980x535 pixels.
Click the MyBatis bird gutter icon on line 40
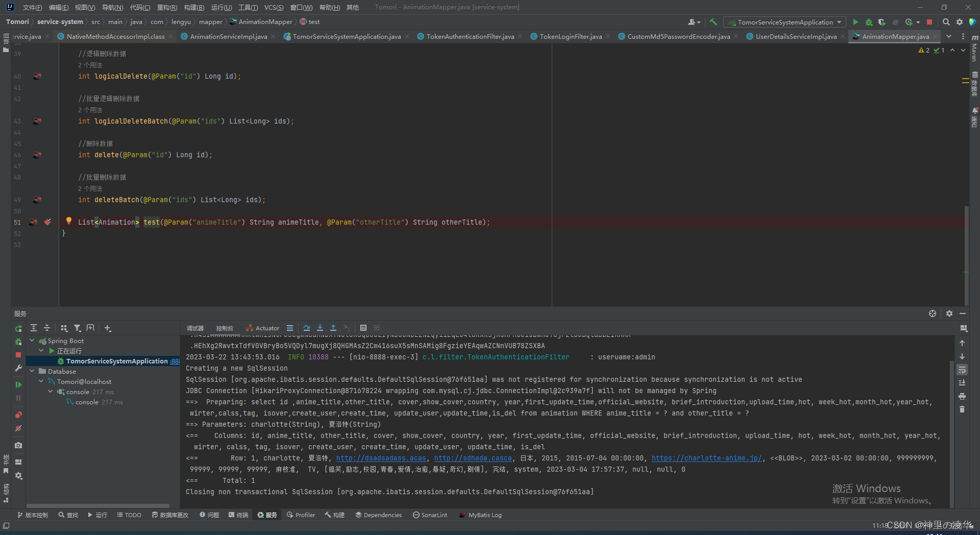(x=37, y=76)
